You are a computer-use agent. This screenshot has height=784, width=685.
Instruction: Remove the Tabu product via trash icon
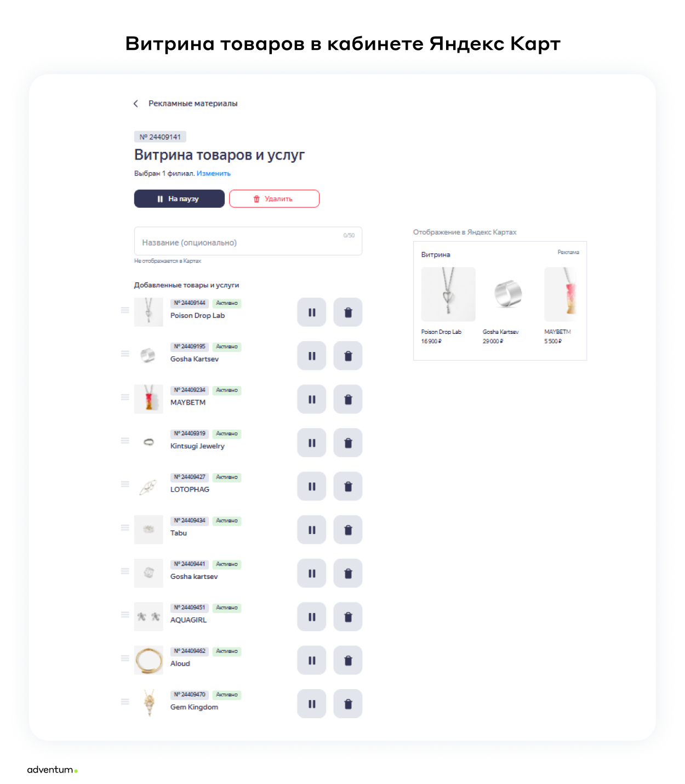[347, 530]
